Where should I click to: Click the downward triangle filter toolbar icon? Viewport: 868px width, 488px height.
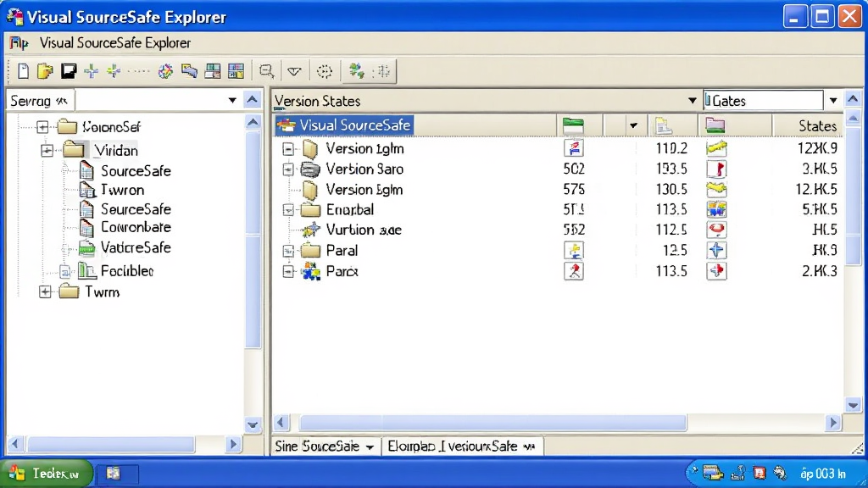(294, 71)
